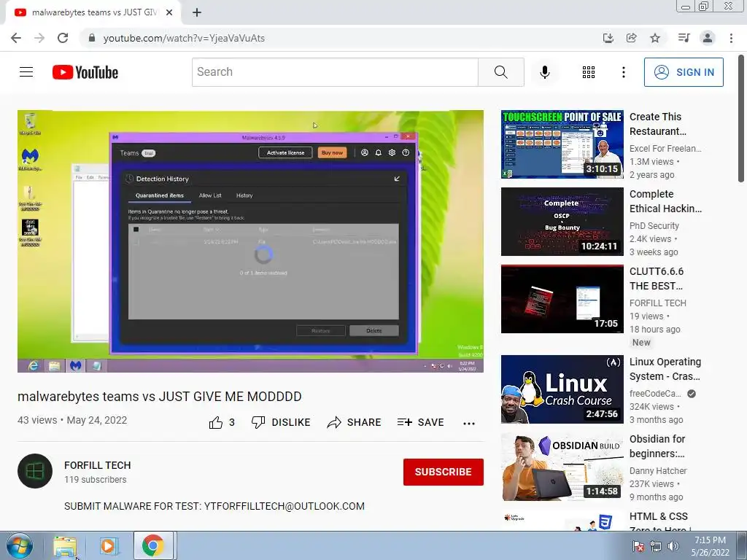The height and width of the screenshot is (560, 747).
Task: Click the '43 views' text
Action: click(x=37, y=421)
